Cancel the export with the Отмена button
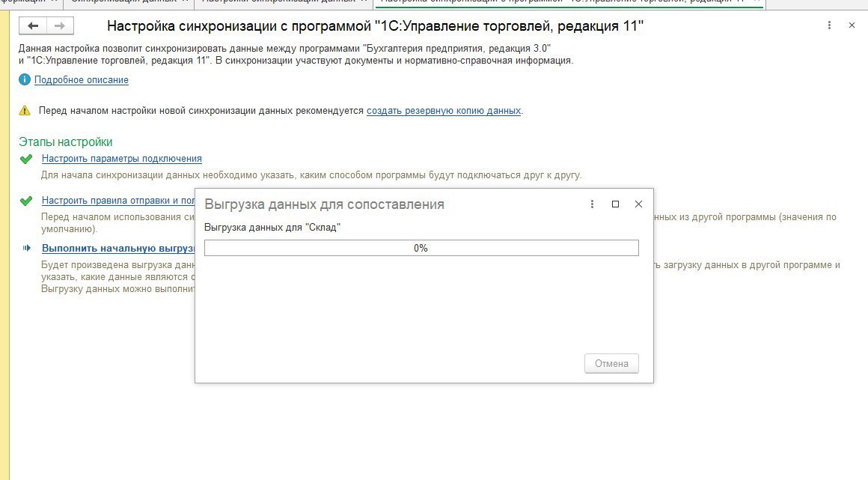 (x=611, y=364)
